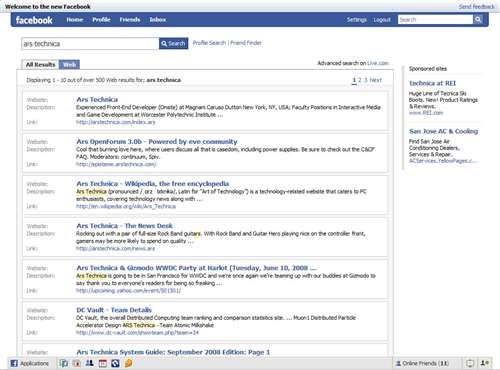Image resolution: width=500 pixels, height=370 pixels.
Task: Open 'Ars OpenForum 3.0b' result title
Action: 157,141
